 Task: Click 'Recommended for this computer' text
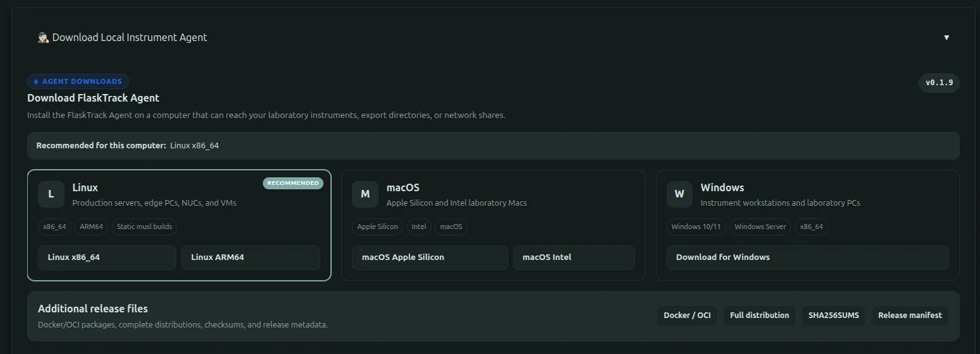click(101, 146)
